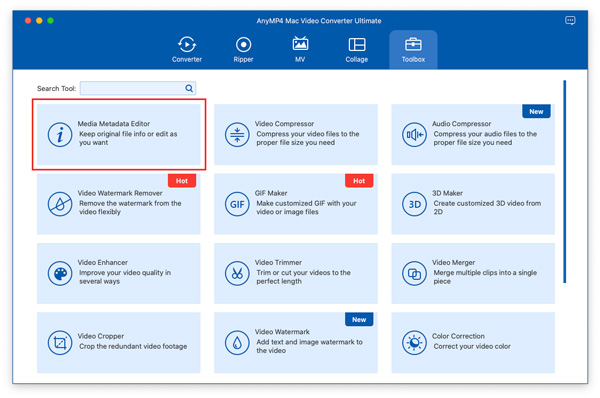This screenshot has height=398, width=600.
Task: Click the Color Correction sun icon
Action: point(414,343)
